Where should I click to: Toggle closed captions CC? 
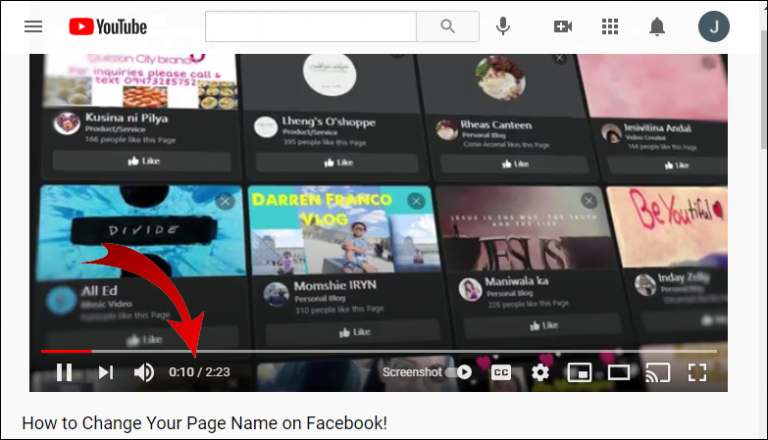point(501,372)
